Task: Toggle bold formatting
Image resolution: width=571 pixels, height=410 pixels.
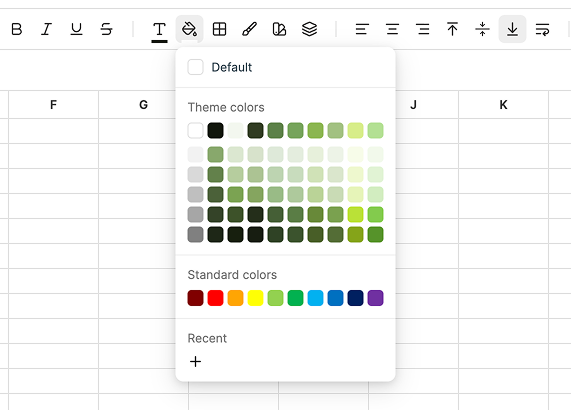Action: (x=17, y=29)
